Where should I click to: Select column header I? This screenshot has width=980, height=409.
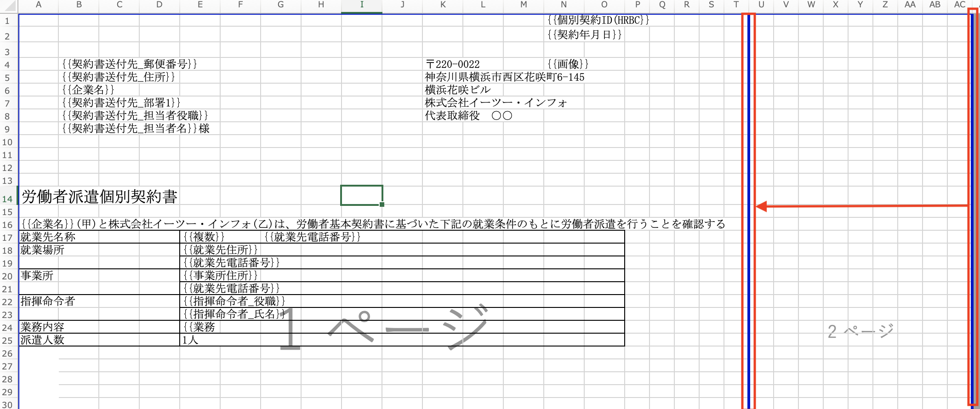[x=362, y=5]
